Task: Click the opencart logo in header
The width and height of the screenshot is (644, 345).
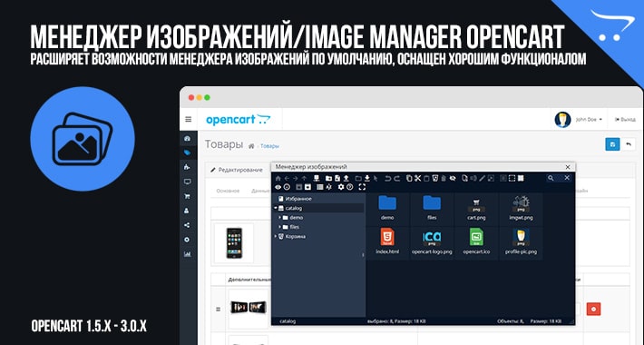Action: [x=239, y=119]
